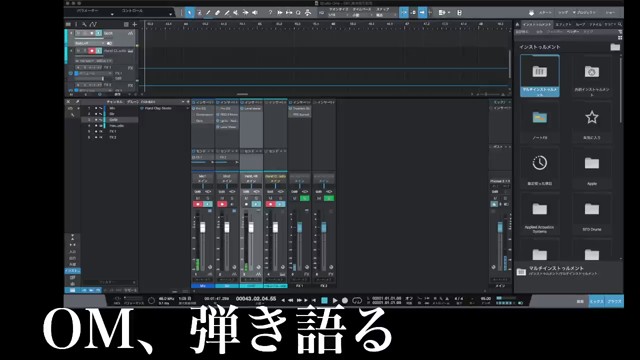Select the Listen speaker tool

tap(255, 13)
